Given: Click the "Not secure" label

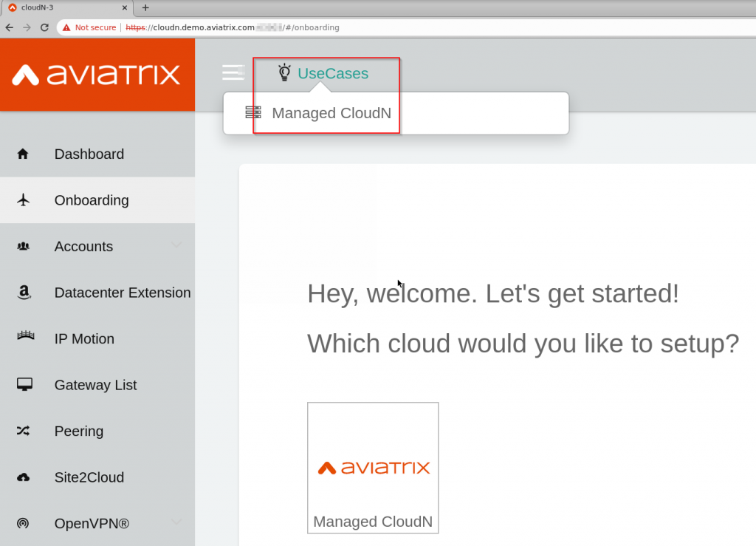Looking at the screenshot, I should tap(95, 27).
